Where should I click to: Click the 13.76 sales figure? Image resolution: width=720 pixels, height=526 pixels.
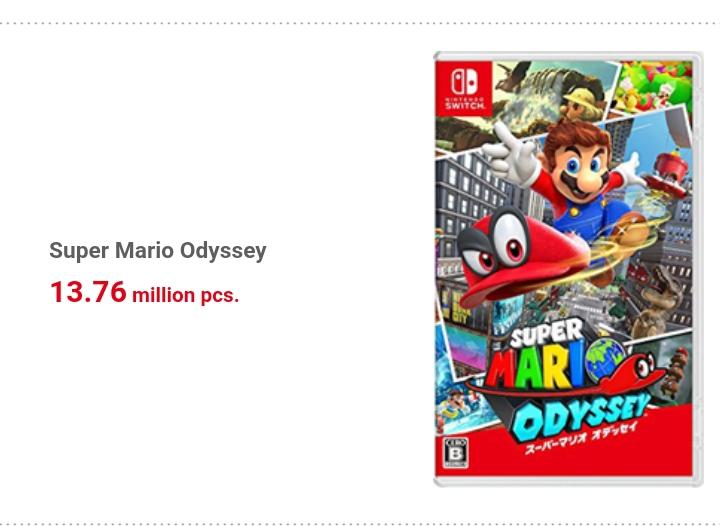[x=88, y=292]
